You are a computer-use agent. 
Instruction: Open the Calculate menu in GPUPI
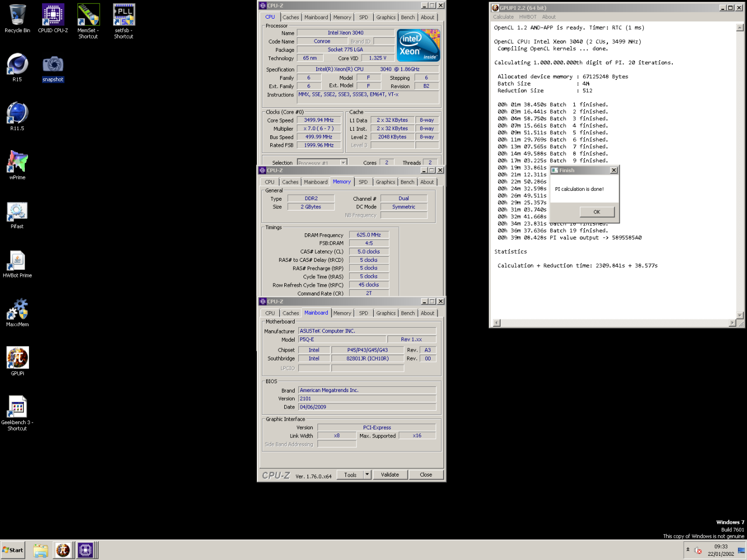coord(503,17)
